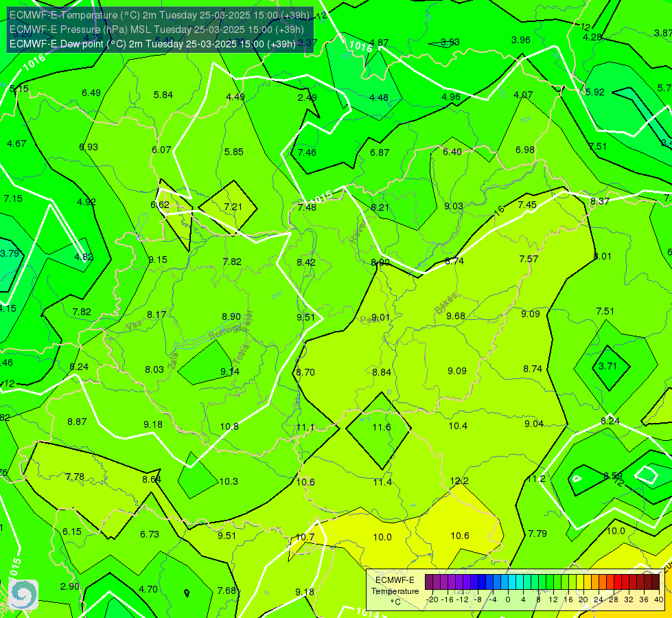The image size is (672, 618).
Task: Click the dew point value 6.07
Action: pos(161,150)
